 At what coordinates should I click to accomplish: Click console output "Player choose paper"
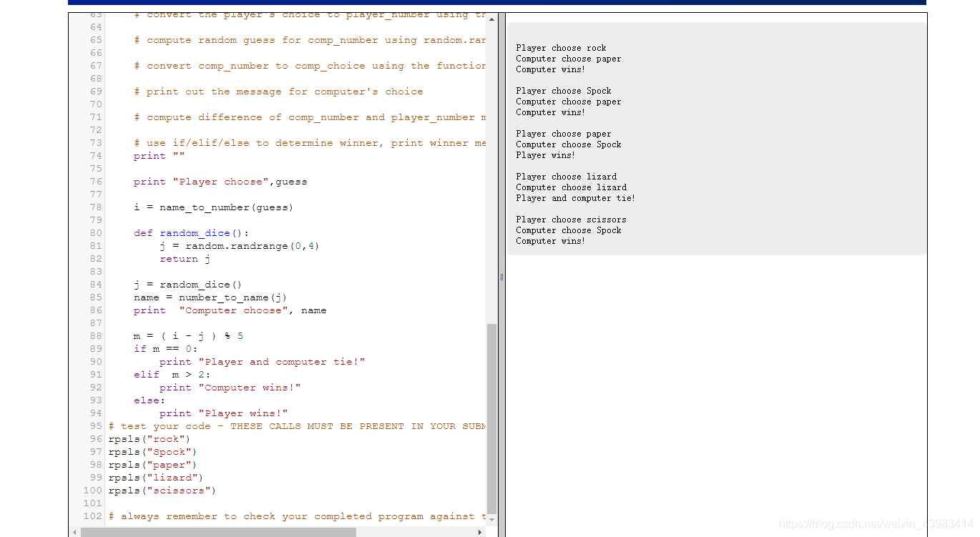click(564, 134)
